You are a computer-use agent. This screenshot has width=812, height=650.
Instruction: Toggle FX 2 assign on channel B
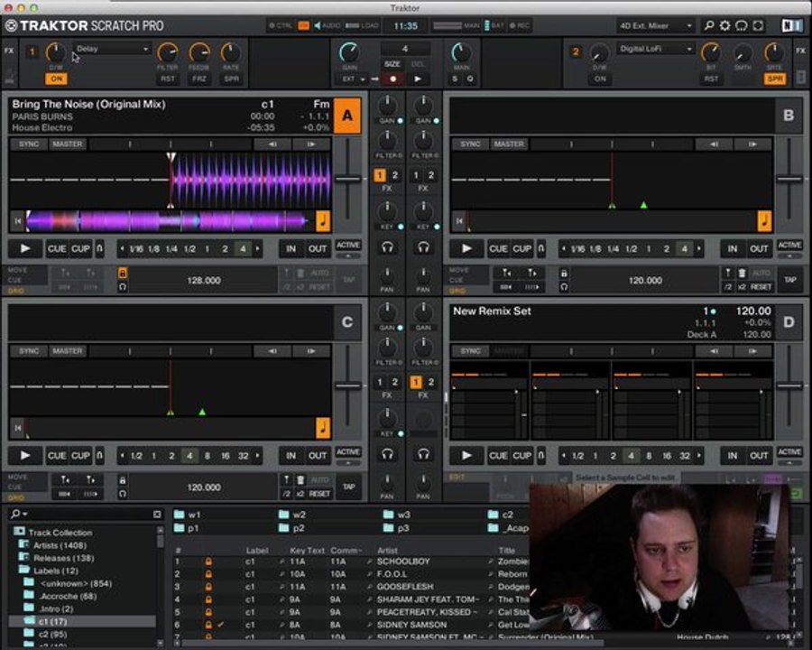pyautogui.click(x=430, y=175)
